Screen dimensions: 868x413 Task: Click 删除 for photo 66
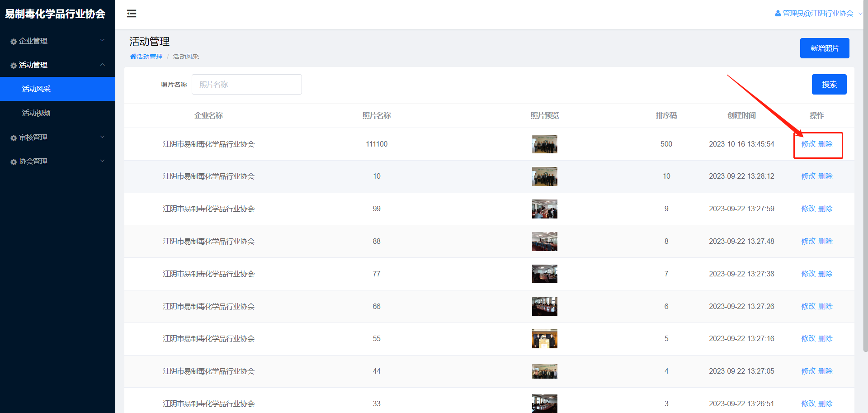pyautogui.click(x=826, y=306)
